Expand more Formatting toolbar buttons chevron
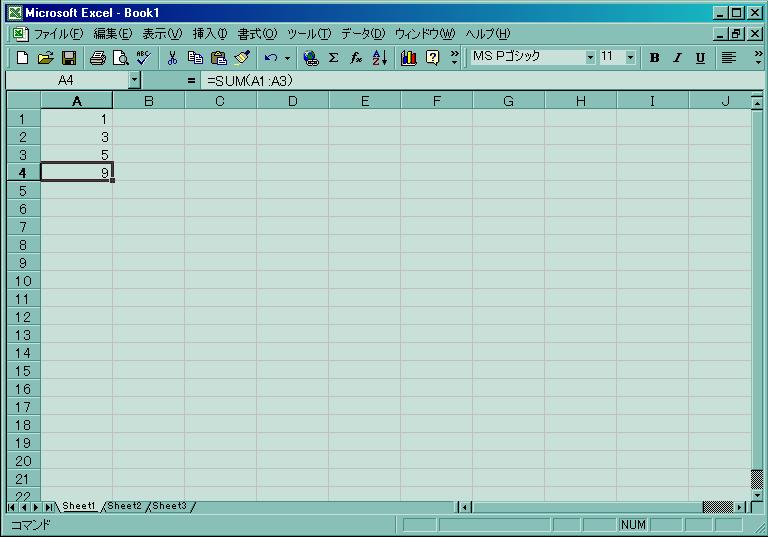 tap(758, 57)
